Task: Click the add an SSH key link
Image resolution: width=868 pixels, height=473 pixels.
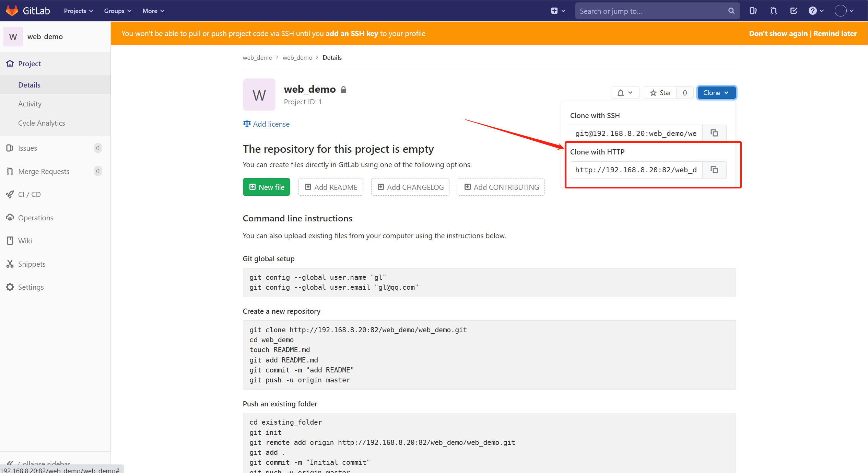Action: pos(352,33)
